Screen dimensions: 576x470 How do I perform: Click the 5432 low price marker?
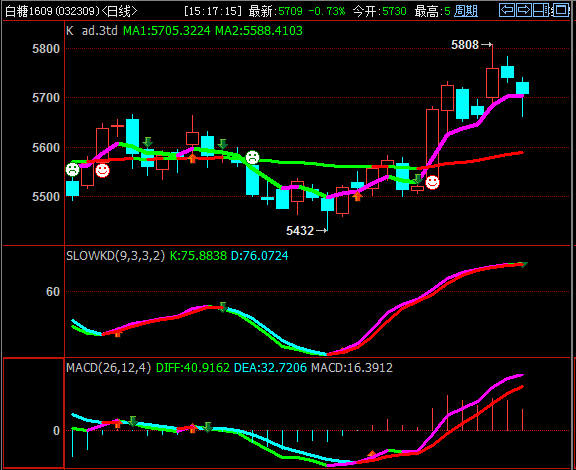tap(300, 231)
